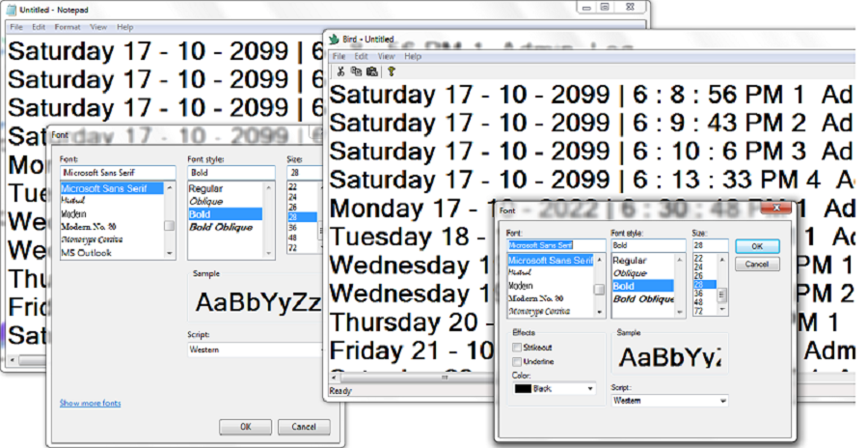Viewport: 868px width, 448px height.
Task: Click the green bird icon in Bird title bar
Action: pyautogui.click(x=334, y=40)
